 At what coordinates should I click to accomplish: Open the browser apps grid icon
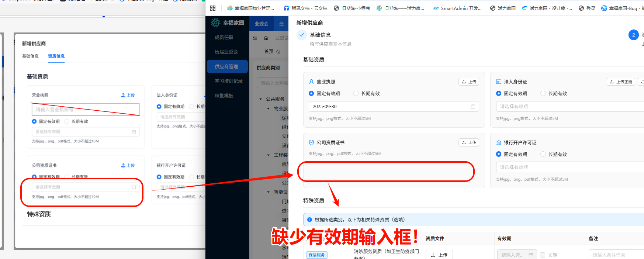point(213,8)
